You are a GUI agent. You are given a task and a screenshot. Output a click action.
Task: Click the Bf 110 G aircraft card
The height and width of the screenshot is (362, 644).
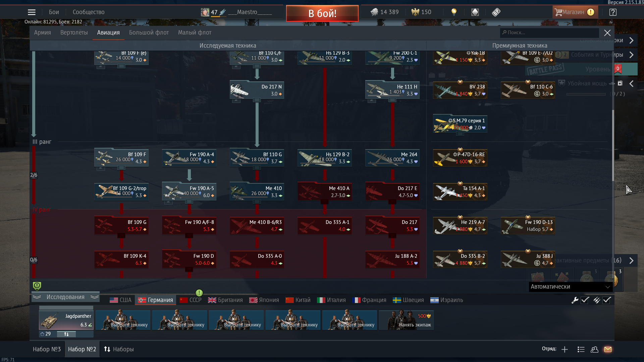click(257, 158)
